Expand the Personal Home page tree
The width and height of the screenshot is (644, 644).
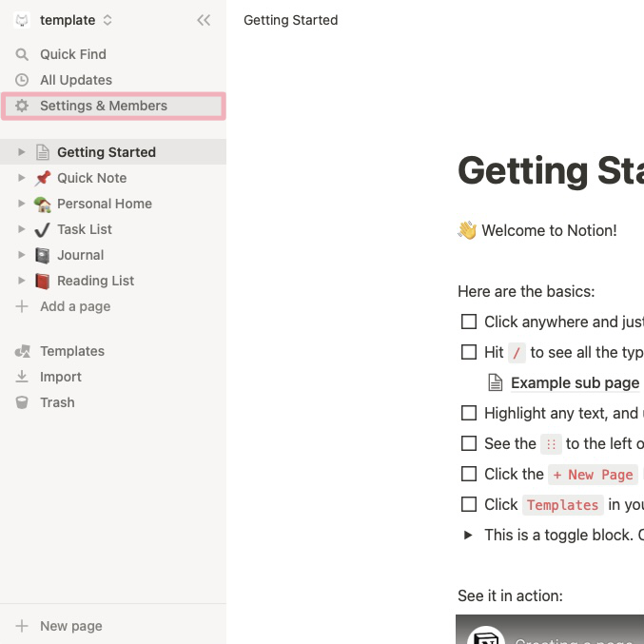(21, 204)
